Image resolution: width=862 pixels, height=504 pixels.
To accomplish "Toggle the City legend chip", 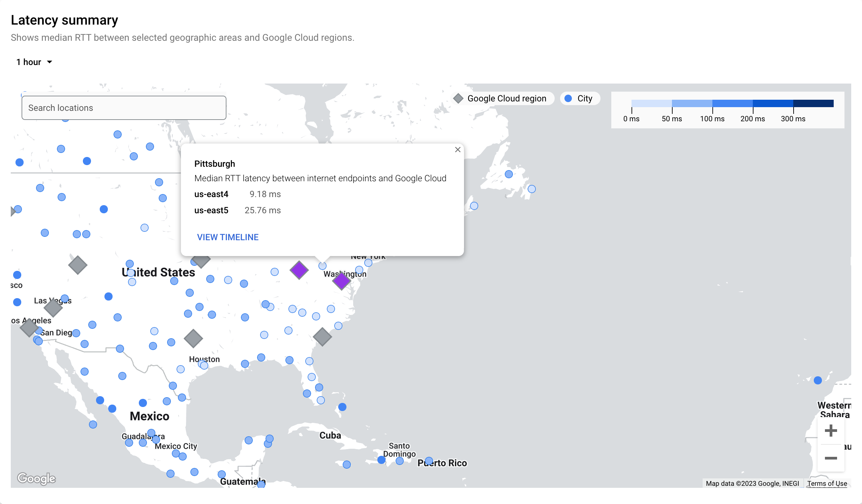I will 580,98.
